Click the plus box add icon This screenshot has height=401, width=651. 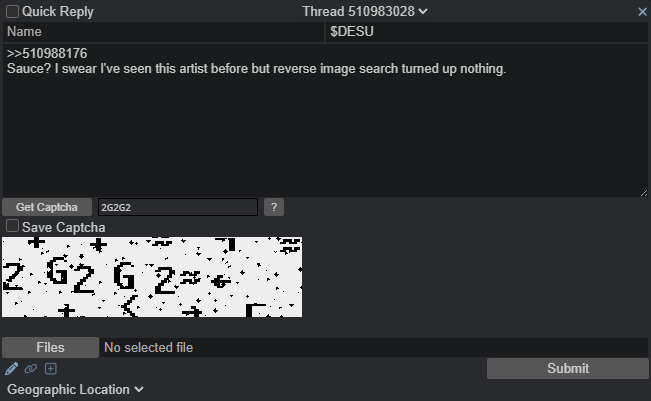click(51, 369)
